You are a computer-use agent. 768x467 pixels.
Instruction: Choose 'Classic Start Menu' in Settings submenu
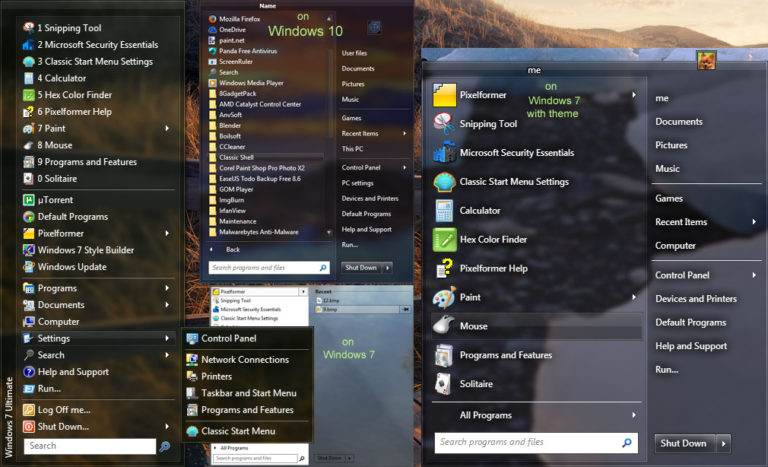pyautogui.click(x=237, y=431)
